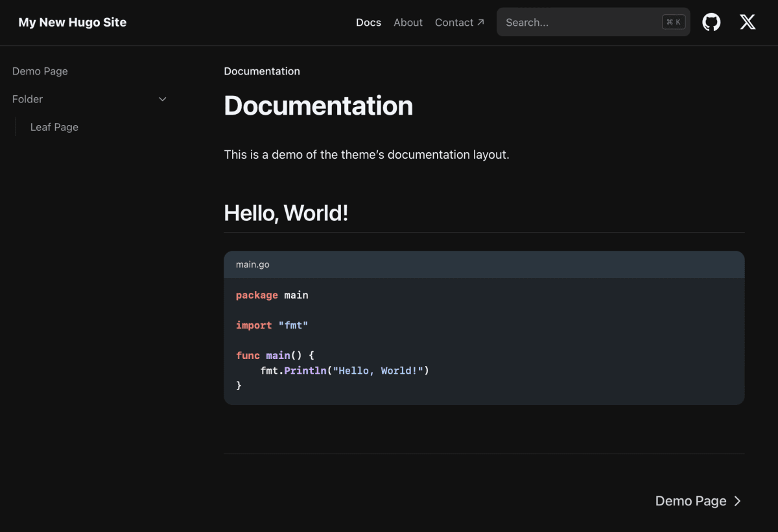Click the main.go filename on the code block
Viewport: 778px width, 532px height.
coord(252,264)
